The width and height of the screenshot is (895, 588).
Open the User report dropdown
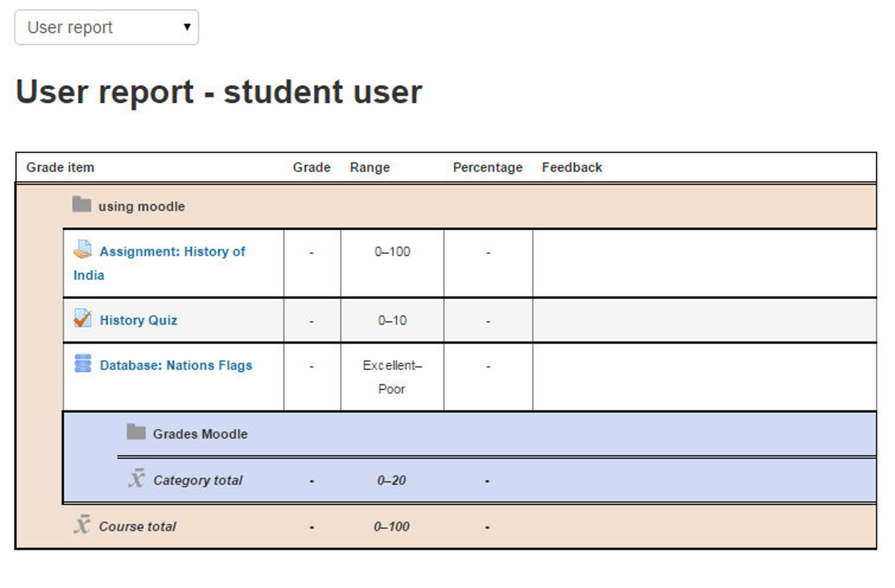(x=106, y=27)
